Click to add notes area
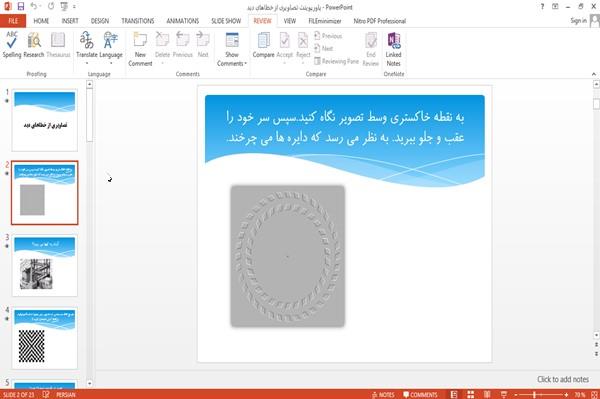 562,379
